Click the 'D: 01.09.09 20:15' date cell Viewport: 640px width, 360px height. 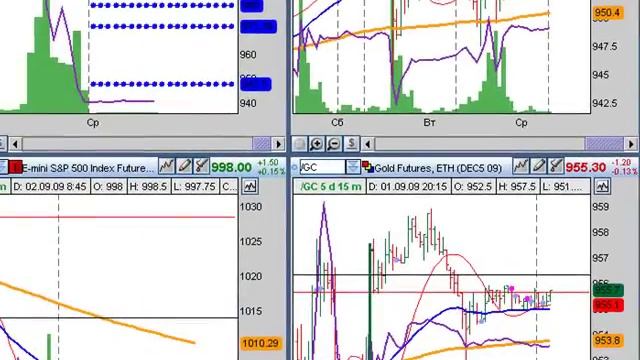tap(408, 187)
